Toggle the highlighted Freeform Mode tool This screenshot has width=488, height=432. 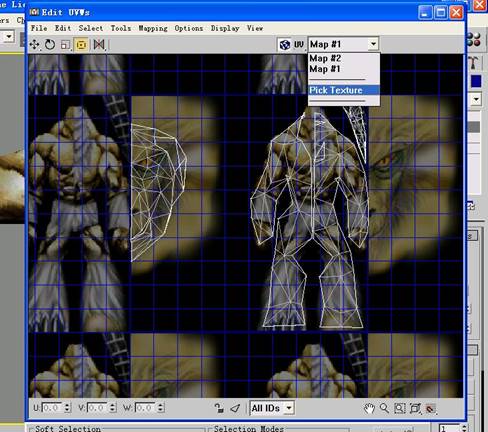pos(82,45)
